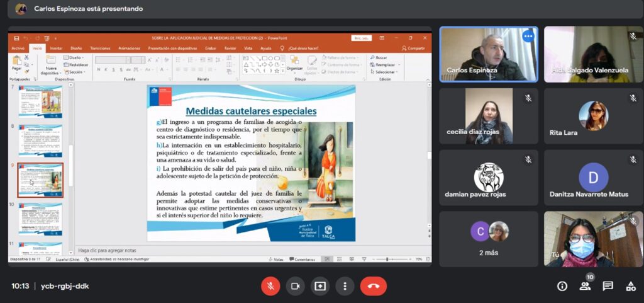Image resolution: width=644 pixels, height=303 pixels.
Task: Click options on Carlos Espinoza's tile
Action: tap(528, 37)
